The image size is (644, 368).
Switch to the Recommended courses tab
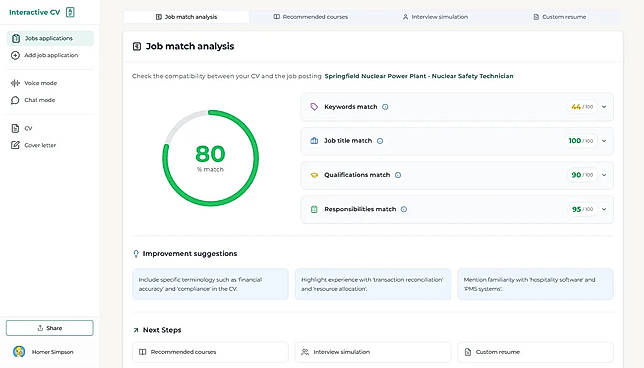coord(310,17)
